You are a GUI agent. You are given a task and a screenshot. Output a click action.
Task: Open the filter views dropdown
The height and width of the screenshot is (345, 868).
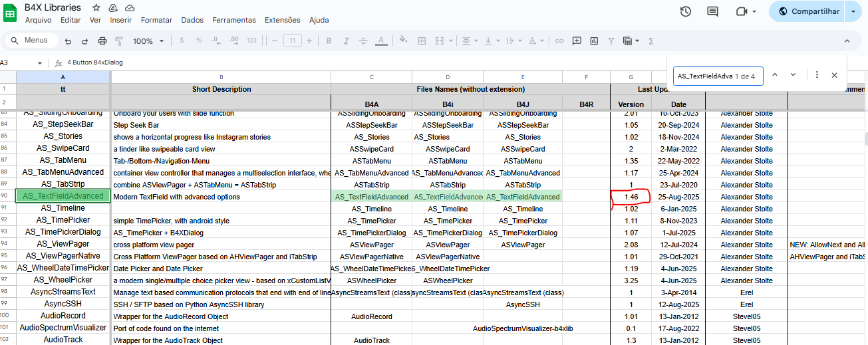(x=631, y=41)
